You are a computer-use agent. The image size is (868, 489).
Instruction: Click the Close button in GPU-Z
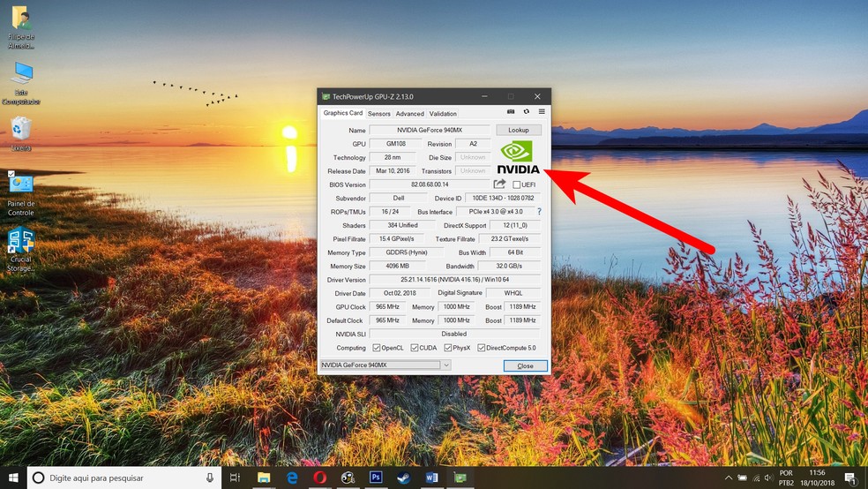(525, 365)
